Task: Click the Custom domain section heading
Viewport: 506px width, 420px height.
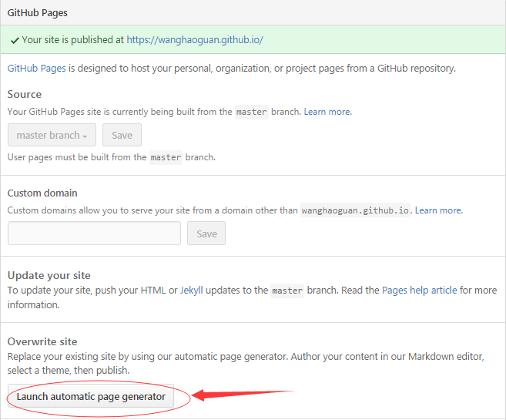Action: click(x=42, y=193)
